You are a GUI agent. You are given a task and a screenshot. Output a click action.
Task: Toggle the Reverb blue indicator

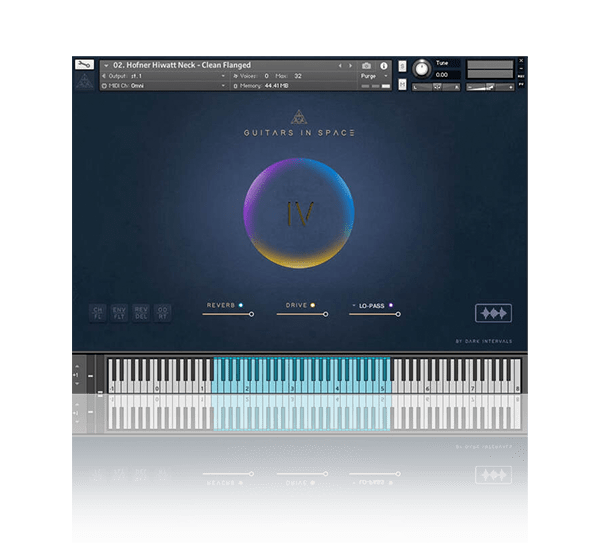[241, 305]
